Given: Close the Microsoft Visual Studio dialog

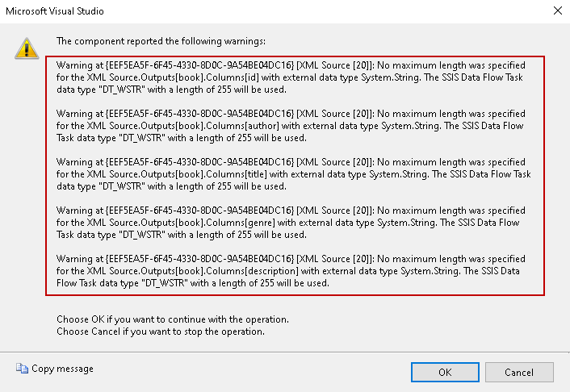Looking at the screenshot, I should (x=557, y=12).
